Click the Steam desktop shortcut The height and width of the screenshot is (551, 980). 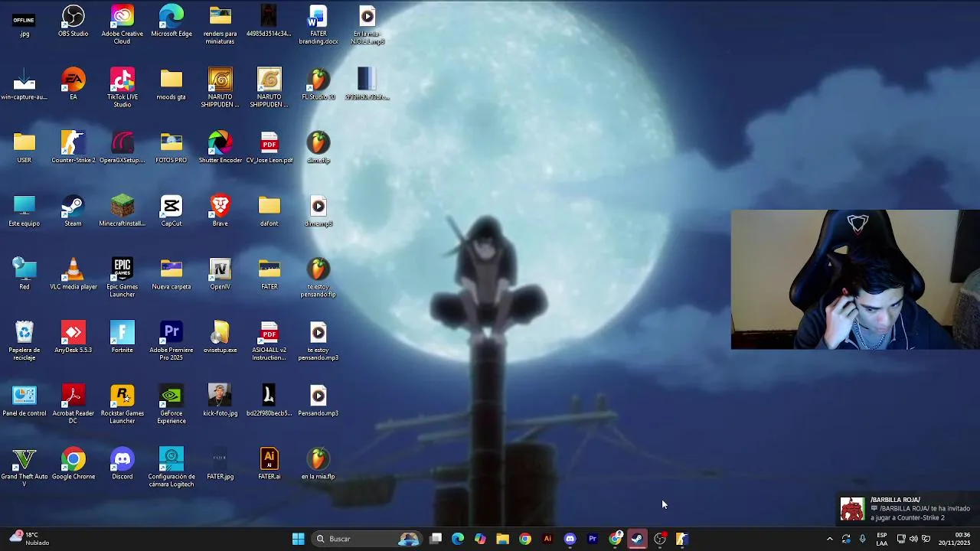73,211
